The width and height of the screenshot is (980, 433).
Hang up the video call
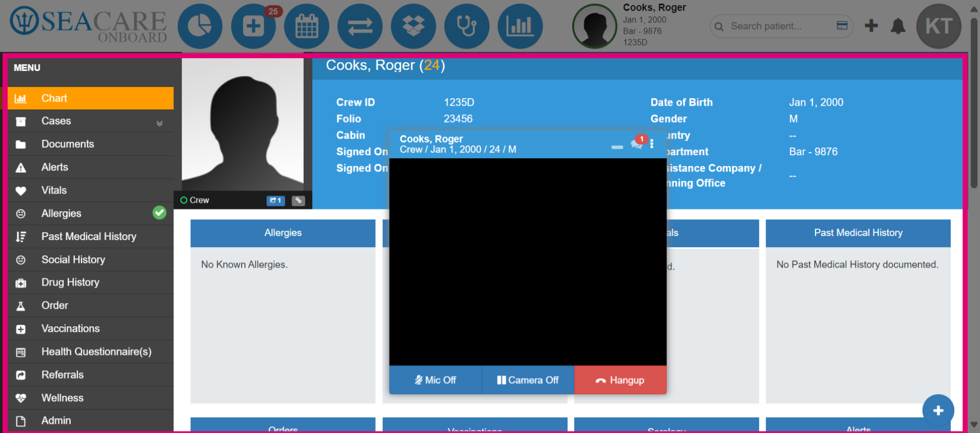(620, 380)
